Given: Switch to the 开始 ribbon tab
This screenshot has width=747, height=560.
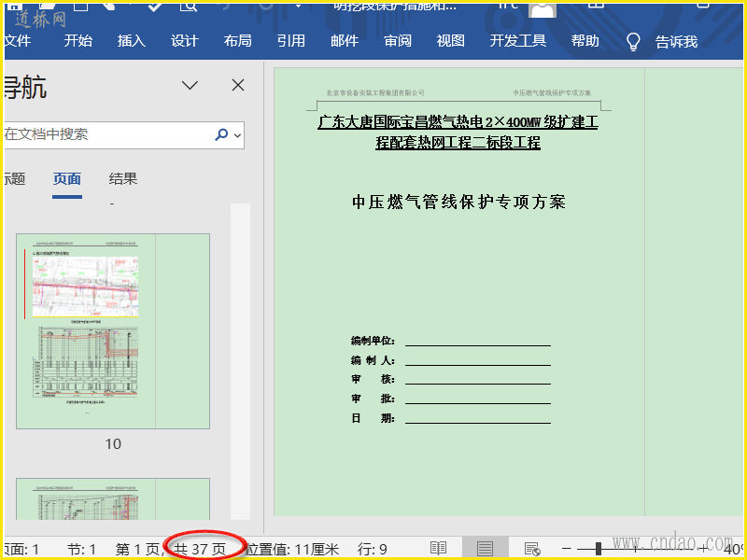Looking at the screenshot, I should (x=78, y=41).
